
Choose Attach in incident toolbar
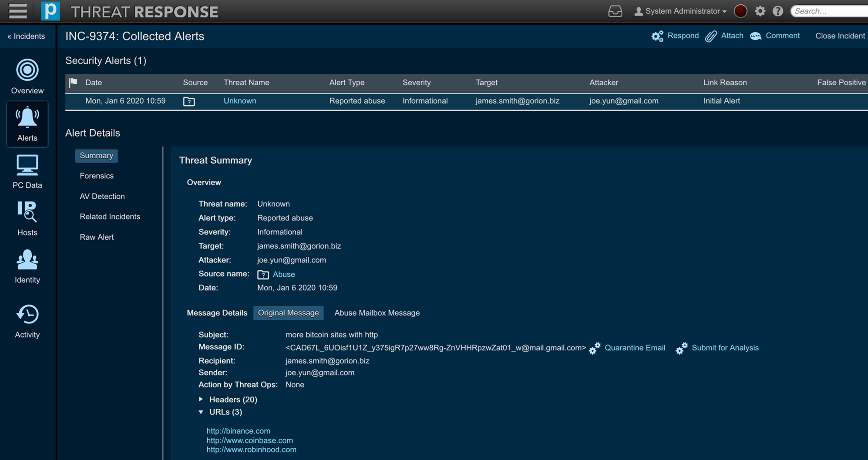click(x=732, y=36)
